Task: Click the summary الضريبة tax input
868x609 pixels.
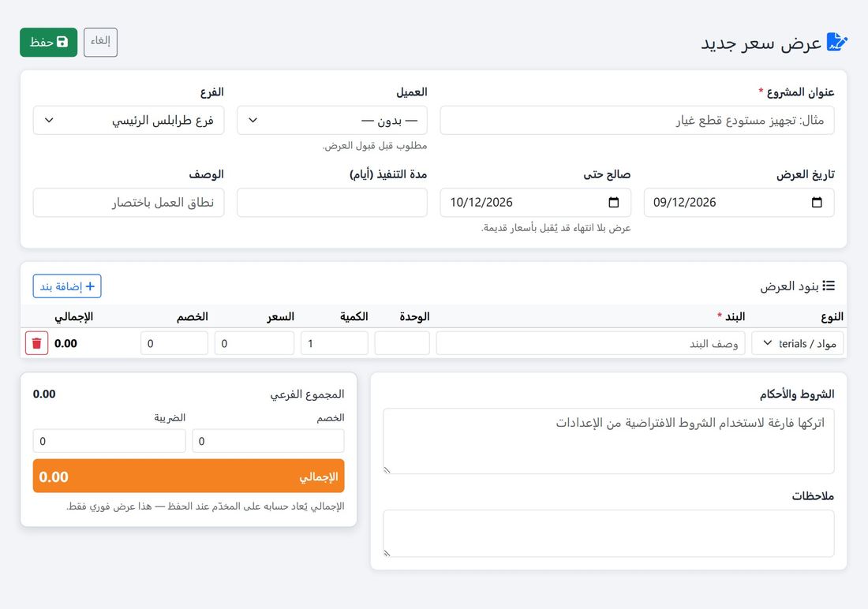Action: pyautogui.click(x=109, y=441)
